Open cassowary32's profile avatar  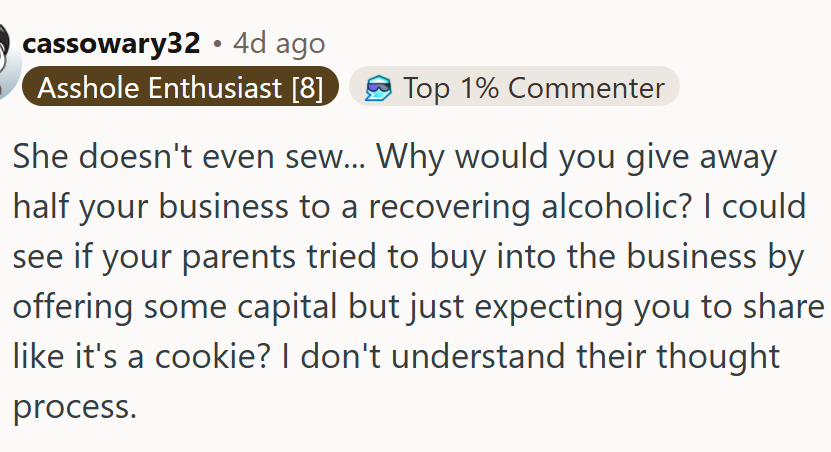(7, 61)
